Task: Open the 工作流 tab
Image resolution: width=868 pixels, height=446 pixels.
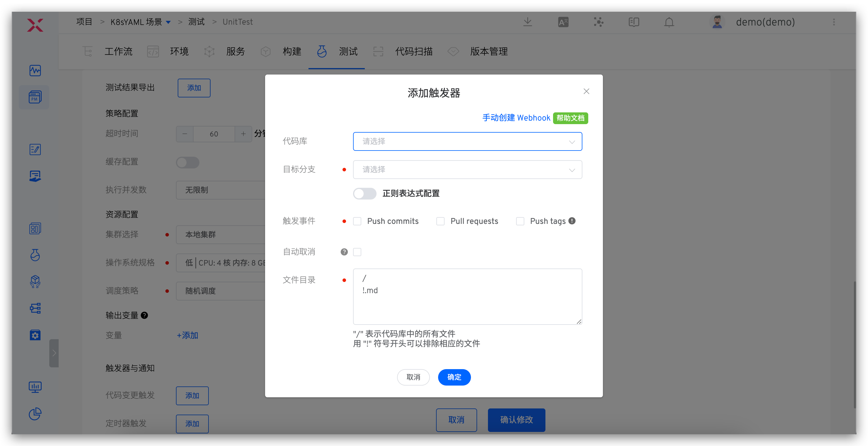Action: point(118,51)
